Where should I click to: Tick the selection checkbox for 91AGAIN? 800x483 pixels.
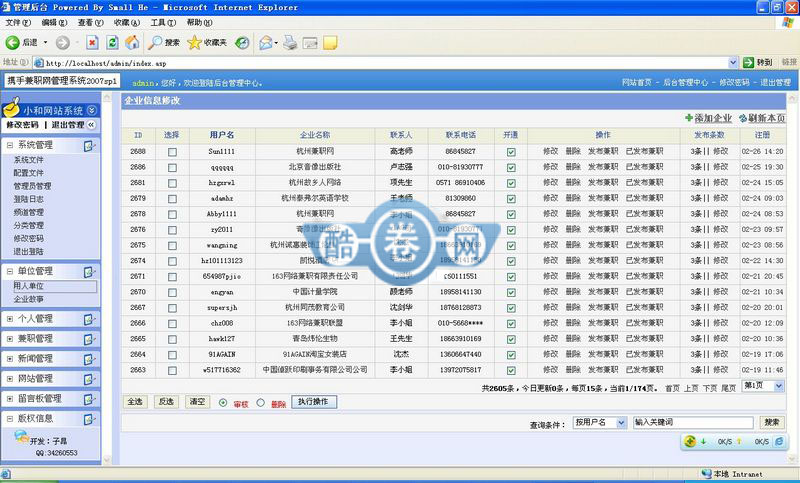pyautogui.click(x=172, y=355)
